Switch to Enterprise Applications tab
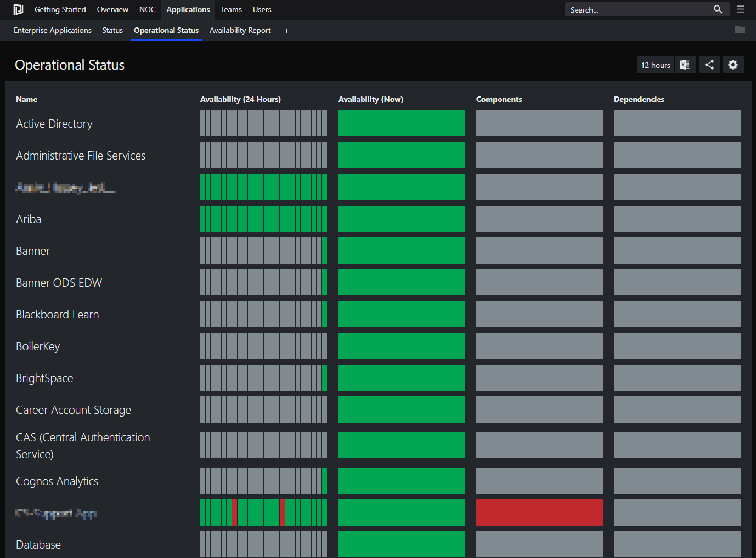 (x=53, y=30)
